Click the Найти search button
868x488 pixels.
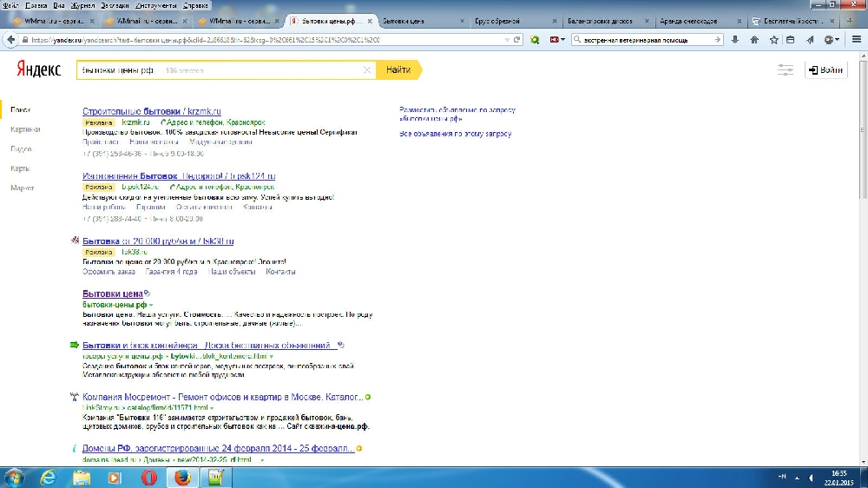coord(398,69)
